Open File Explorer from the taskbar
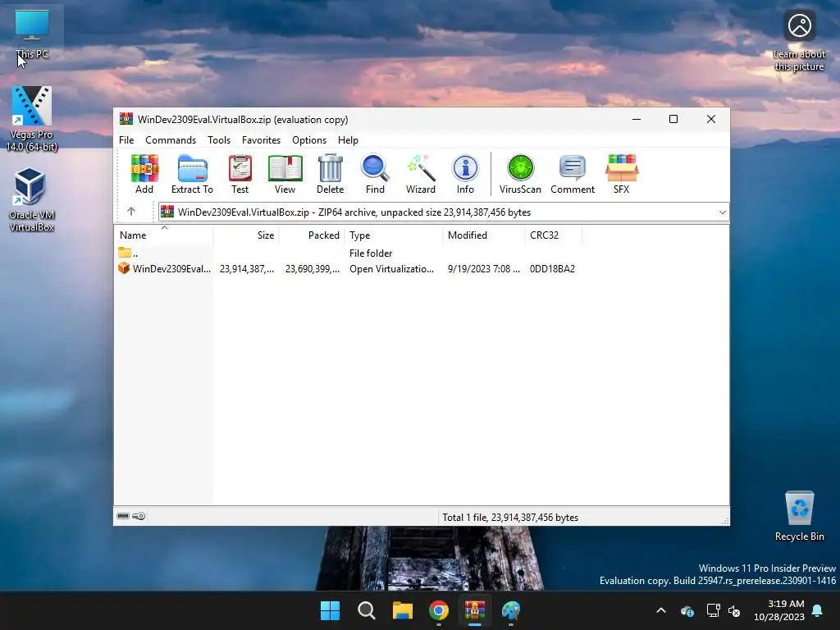The image size is (840, 630). [402, 610]
